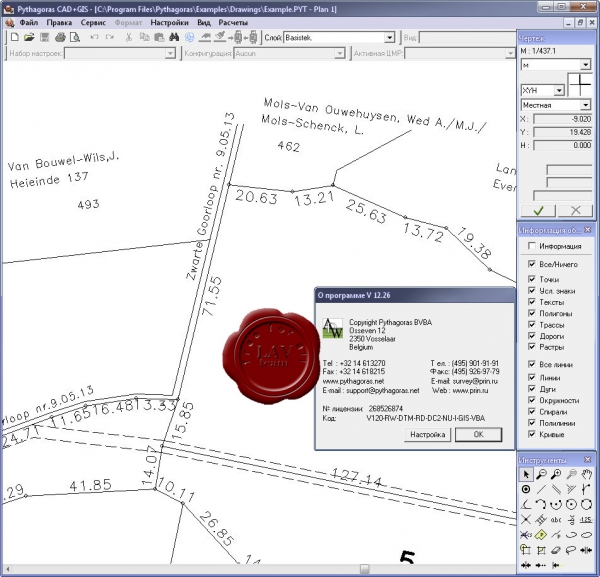Open the Сервис menu

(x=93, y=23)
